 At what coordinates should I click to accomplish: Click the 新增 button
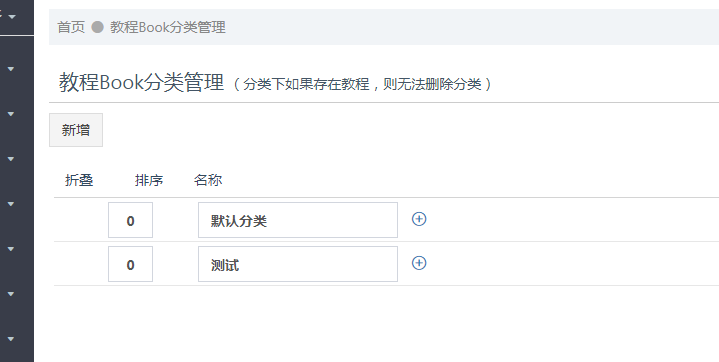pos(76,130)
